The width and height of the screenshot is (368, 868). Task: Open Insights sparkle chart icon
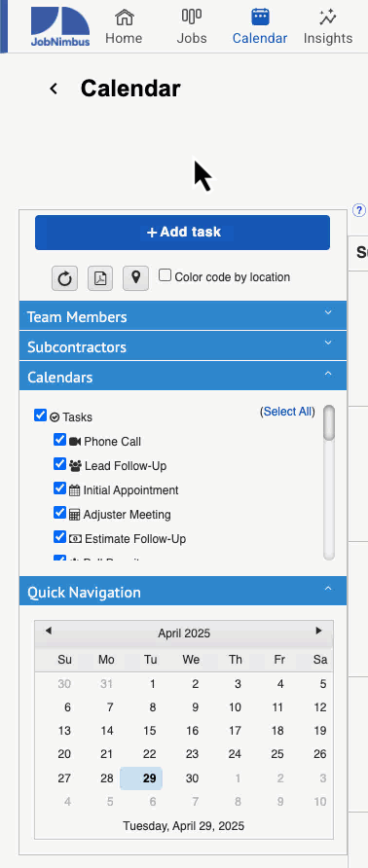[328, 18]
